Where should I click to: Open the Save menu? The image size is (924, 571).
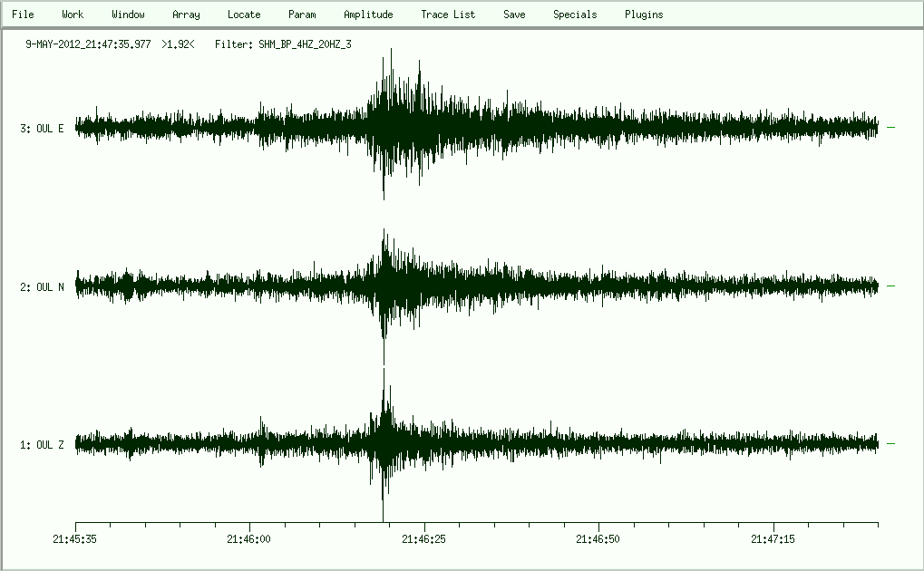pyautogui.click(x=514, y=15)
